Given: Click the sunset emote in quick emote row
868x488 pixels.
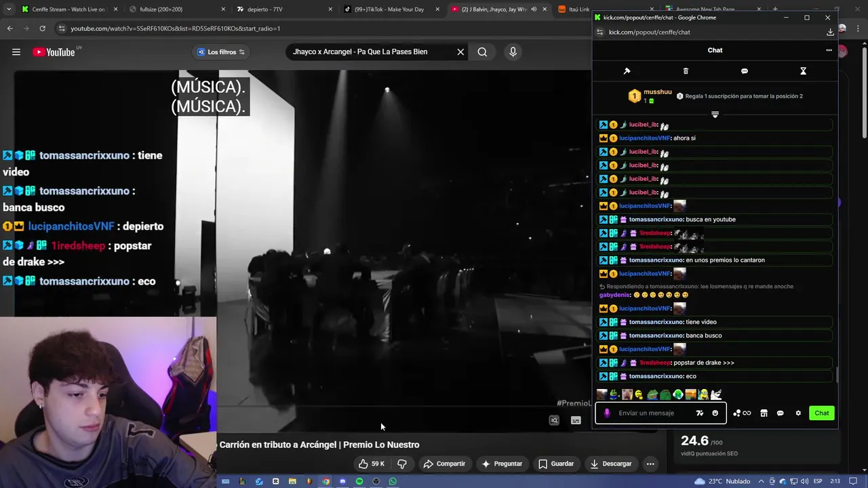Looking at the screenshot, I should [691, 394].
